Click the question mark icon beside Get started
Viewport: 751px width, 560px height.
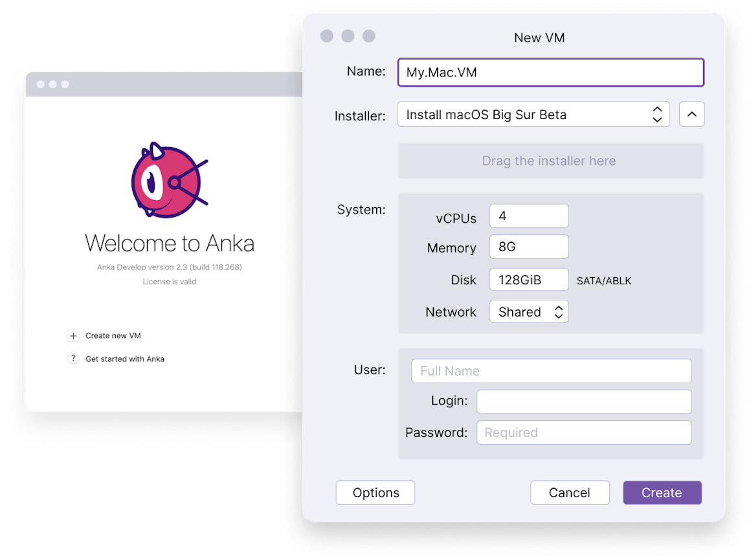click(73, 358)
